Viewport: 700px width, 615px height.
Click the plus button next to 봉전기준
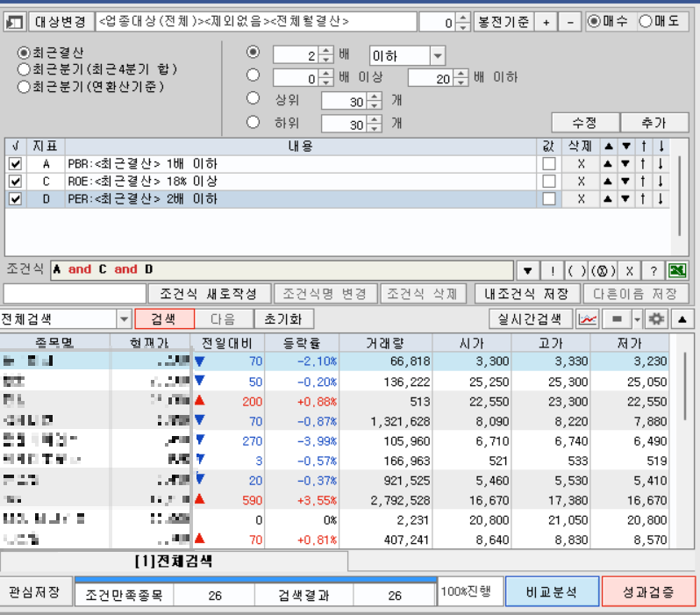(546, 22)
